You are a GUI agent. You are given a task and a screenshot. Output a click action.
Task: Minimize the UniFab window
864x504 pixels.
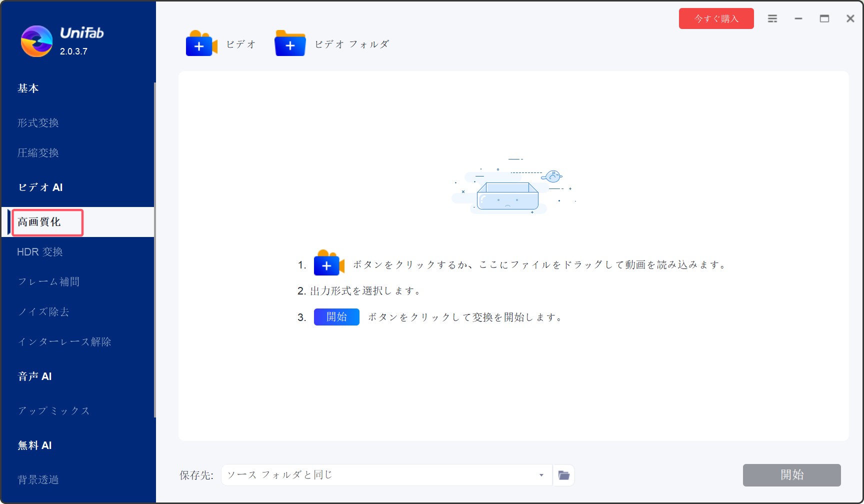798,18
